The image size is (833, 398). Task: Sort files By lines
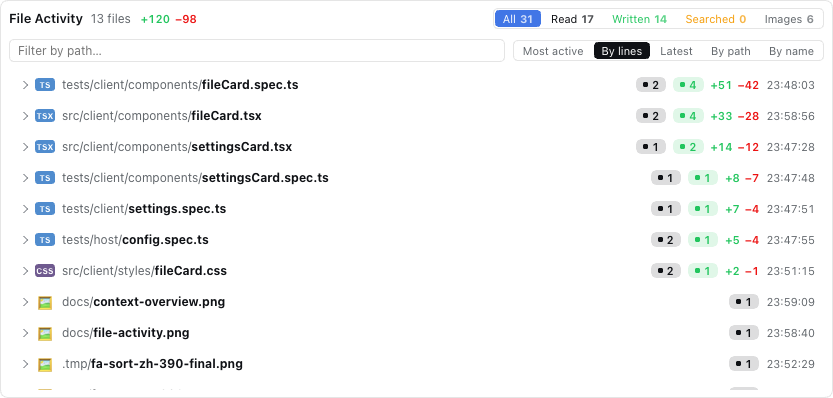(x=622, y=51)
